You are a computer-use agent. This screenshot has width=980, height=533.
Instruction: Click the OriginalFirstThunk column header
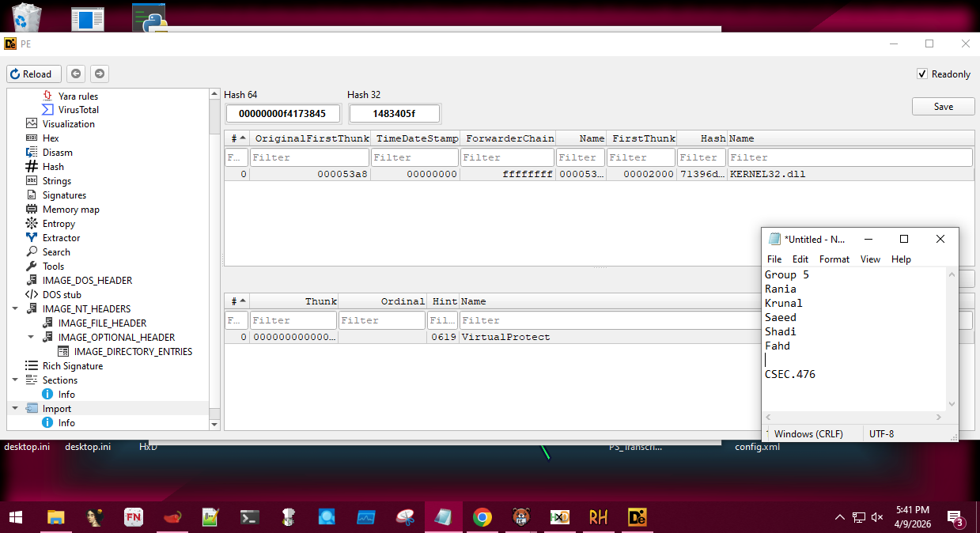(310, 138)
